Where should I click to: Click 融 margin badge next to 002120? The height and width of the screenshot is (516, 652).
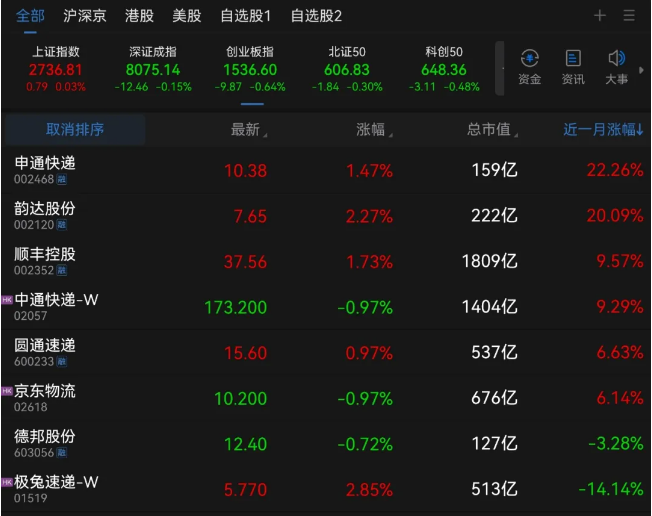pyautogui.click(x=62, y=225)
